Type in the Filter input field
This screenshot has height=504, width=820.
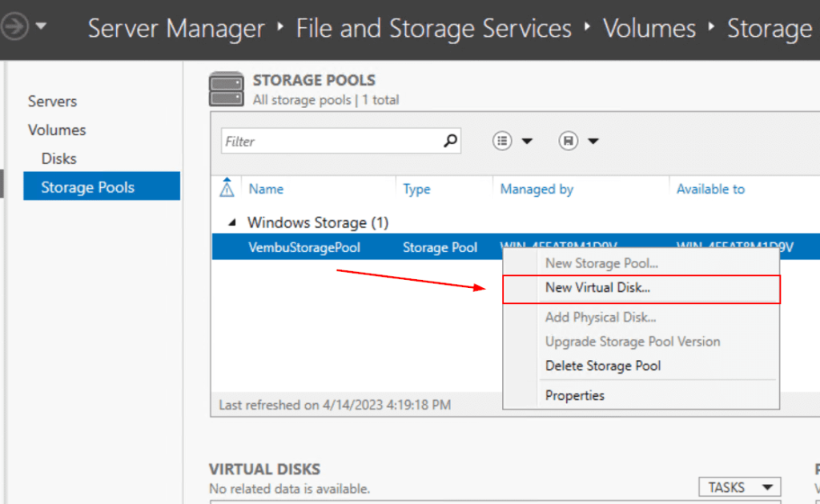pyautogui.click(x=330, y=142)
